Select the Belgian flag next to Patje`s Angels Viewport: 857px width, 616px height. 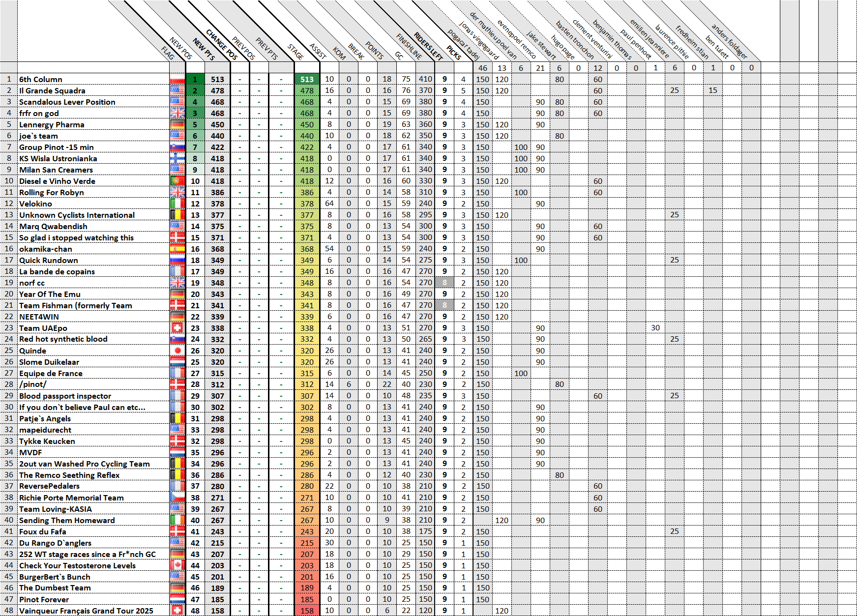tap(177, 418)
